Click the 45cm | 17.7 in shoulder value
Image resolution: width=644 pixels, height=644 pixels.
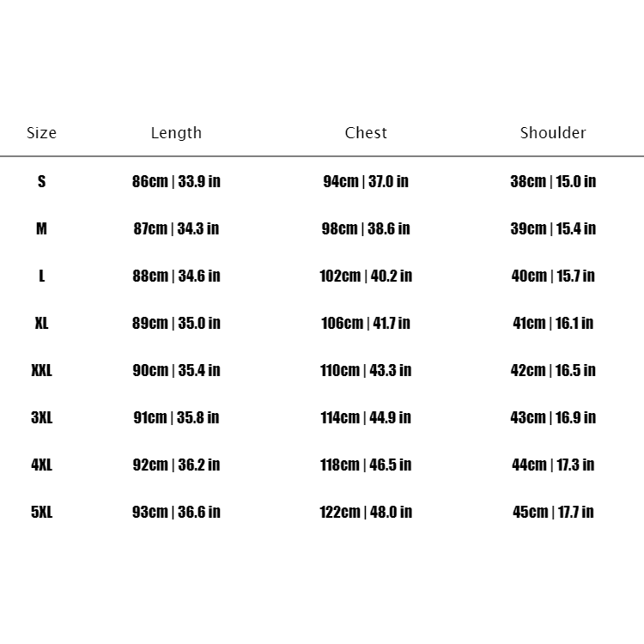point(553,512)
